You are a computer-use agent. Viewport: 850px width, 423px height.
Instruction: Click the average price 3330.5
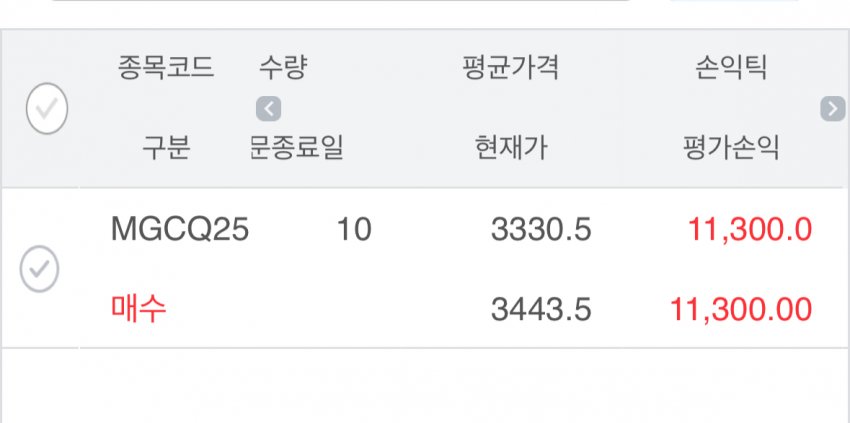541,229
